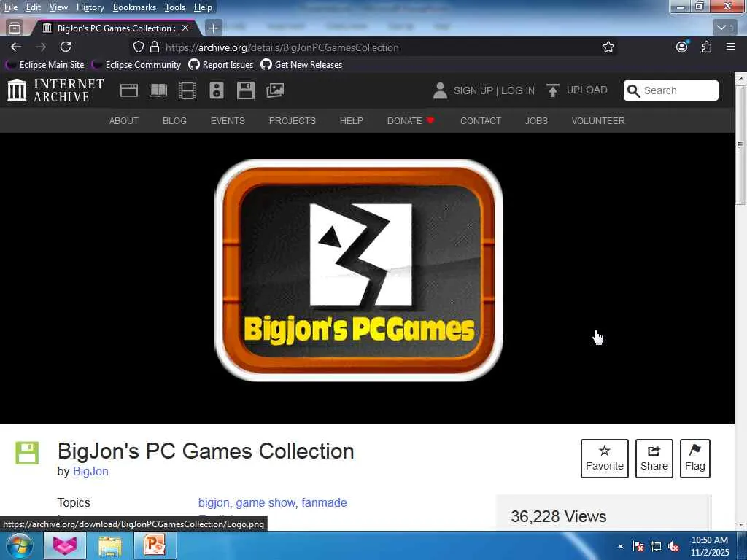Expand the list all tabs dropdown
Image resolution: width=747 pixels, height=560 pixels.
coord(726,28)
